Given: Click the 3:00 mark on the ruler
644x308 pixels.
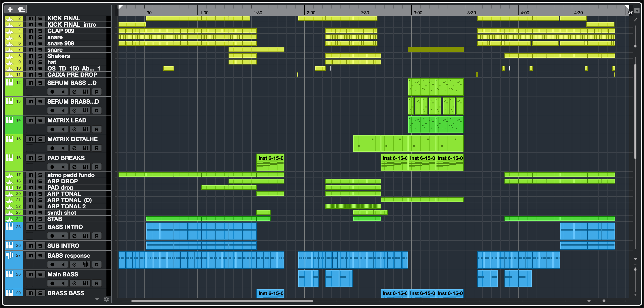Looking at the screenshot, I should pos(418,13).
